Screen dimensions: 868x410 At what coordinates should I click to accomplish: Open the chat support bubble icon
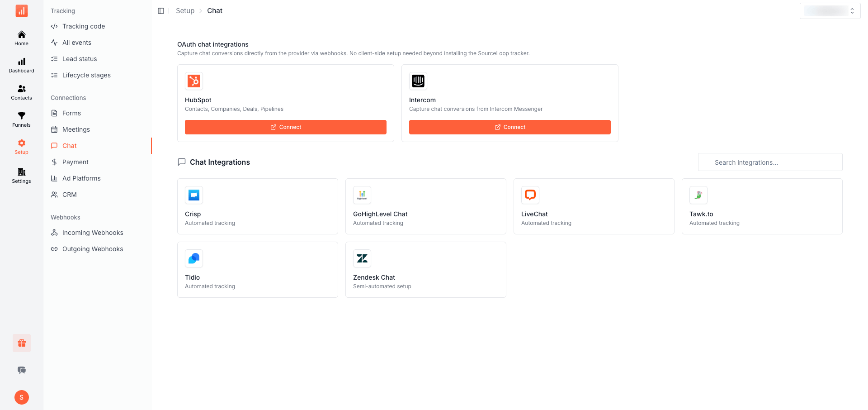coord(22,370)
